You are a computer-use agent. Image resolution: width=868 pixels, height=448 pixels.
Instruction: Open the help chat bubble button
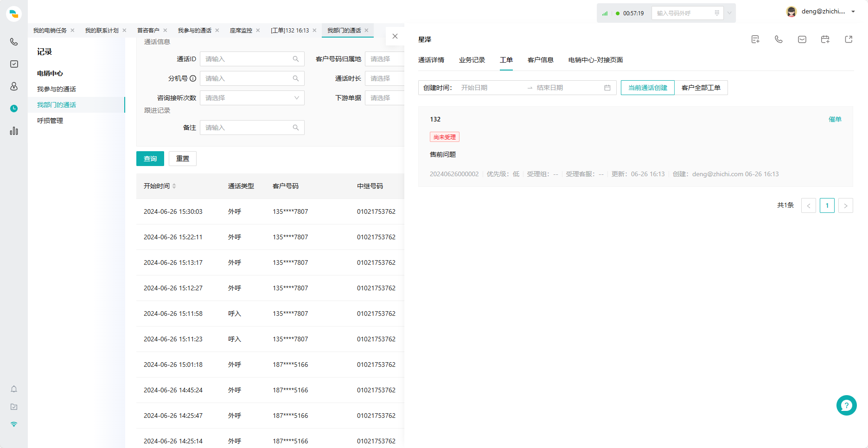click(846, 405)
